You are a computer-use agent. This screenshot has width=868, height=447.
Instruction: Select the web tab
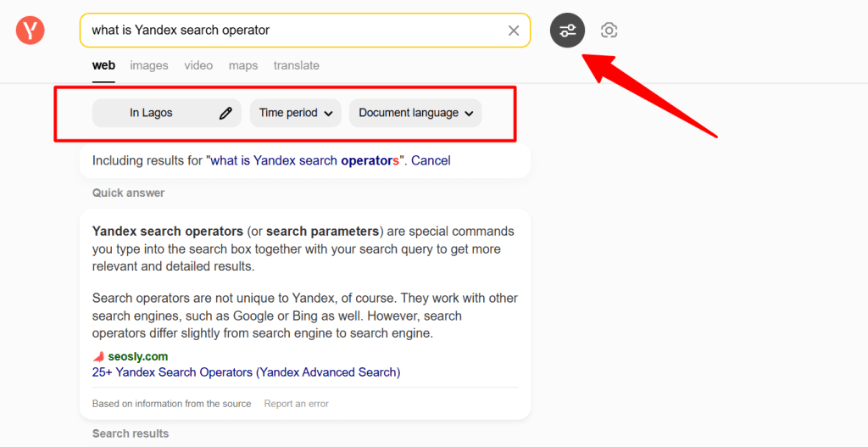tap(103, 65)
